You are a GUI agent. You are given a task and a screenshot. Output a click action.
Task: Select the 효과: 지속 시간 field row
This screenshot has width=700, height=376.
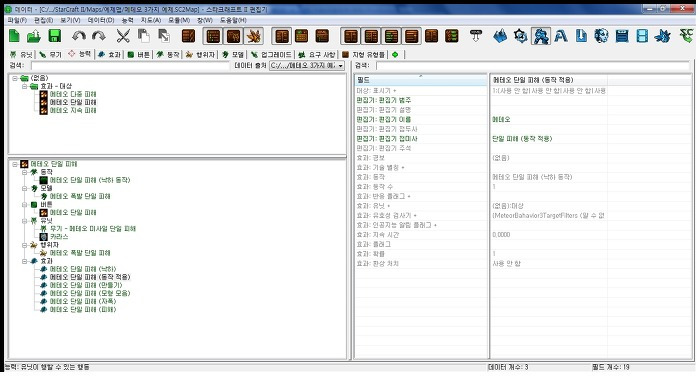[x=421, y=234]
